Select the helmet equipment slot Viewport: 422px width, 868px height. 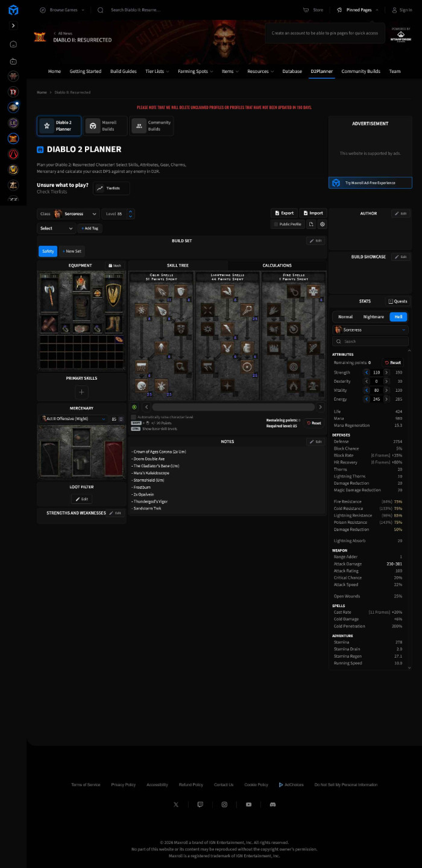click(x=82, y=283)
